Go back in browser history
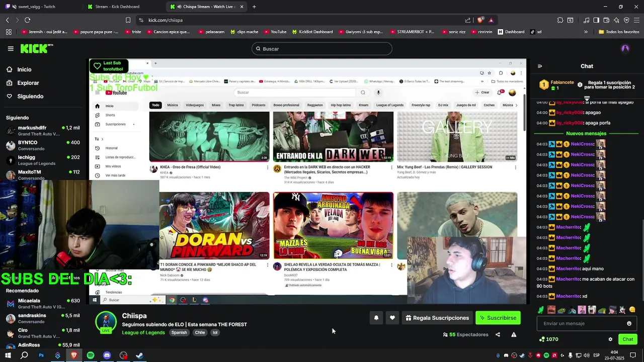The height and width of the screenshot is (362, 644). [8, 20]
